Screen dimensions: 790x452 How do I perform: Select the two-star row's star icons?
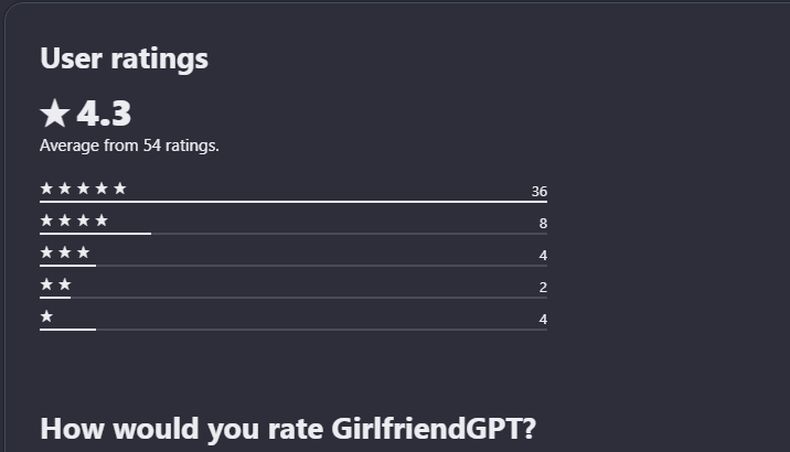56,284
